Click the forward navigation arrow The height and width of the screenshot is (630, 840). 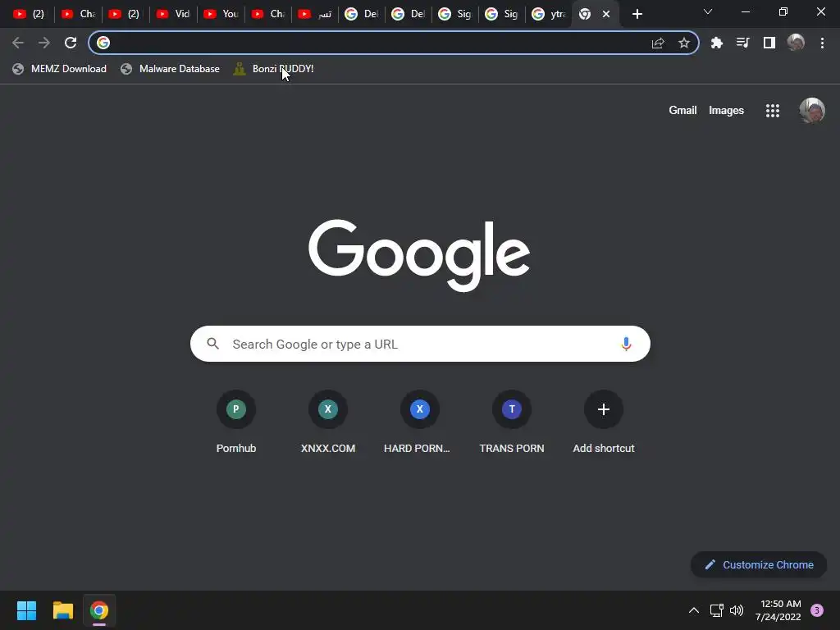pos(44,43)
